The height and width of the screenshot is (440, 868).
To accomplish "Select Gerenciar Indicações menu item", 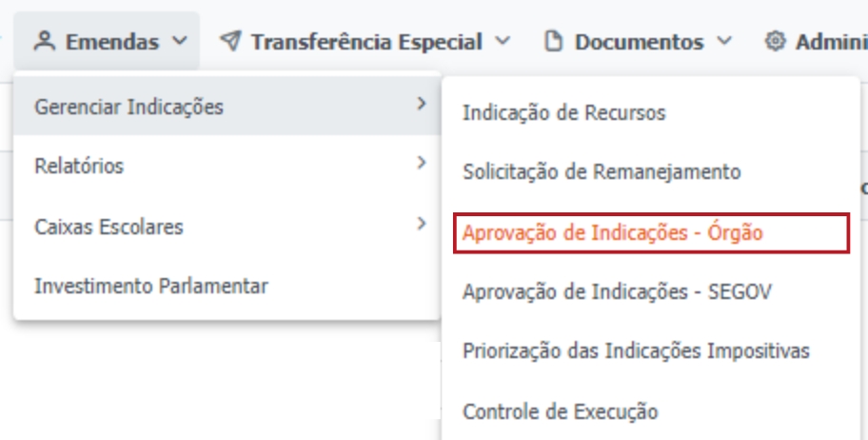I will [x=129, y=107].
